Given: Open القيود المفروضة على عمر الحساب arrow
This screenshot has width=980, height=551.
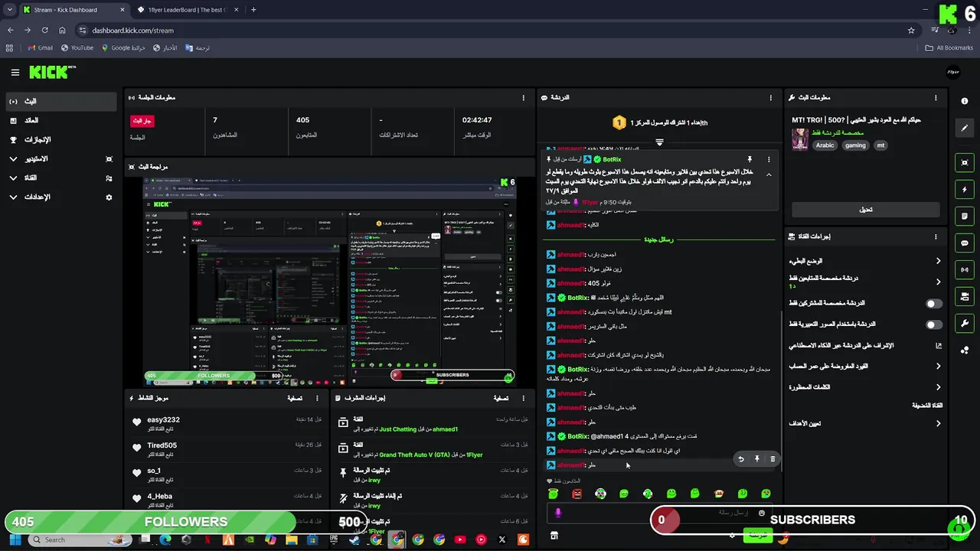Looking at the screenshot, I should tap(938, 367).
